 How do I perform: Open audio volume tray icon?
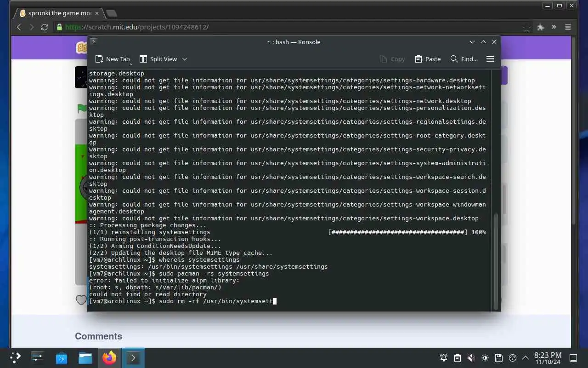471,358
